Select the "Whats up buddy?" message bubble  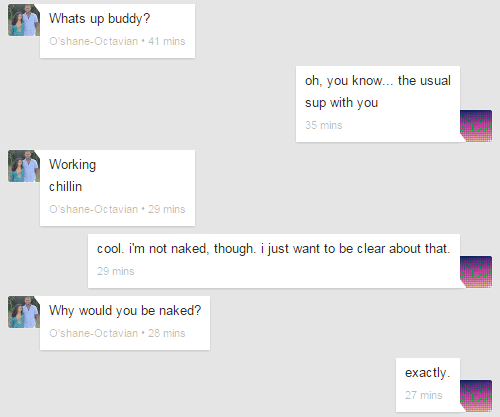[x=117, y=31]
